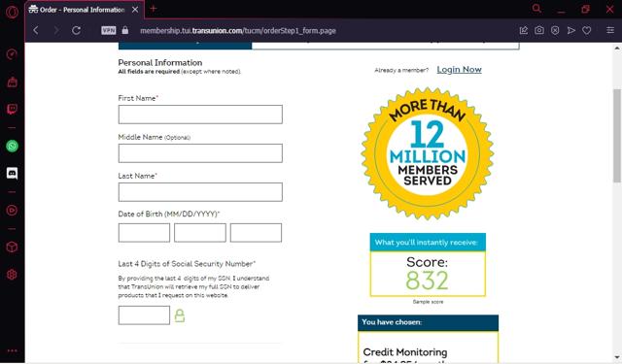Open WhatsApp in the sidebar
The height and width of the screenshot is (364, 622).
pos(12,147)
